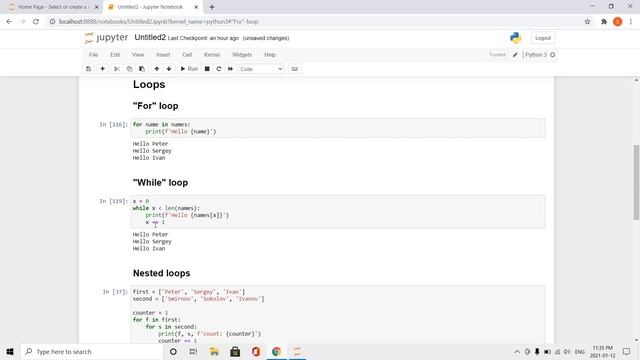This screenshot has height=360, width=640.
Task: Rename notebook title Untitled2
Action: click(150, 38)
